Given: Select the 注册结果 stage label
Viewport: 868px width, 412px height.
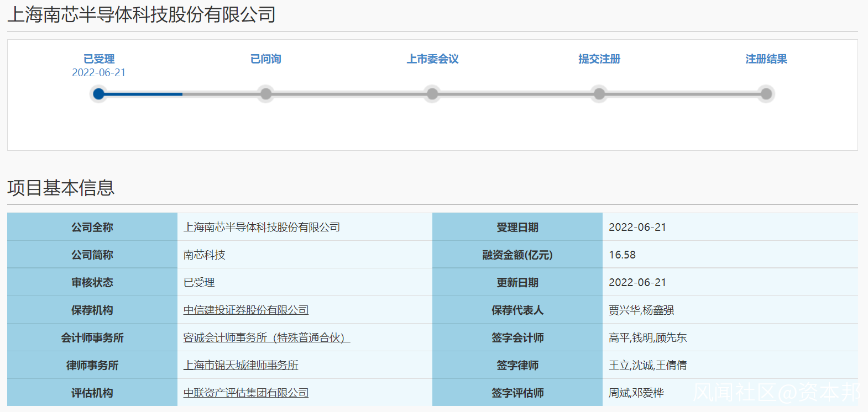Looking at the screenshot, I should coord(766,59).
